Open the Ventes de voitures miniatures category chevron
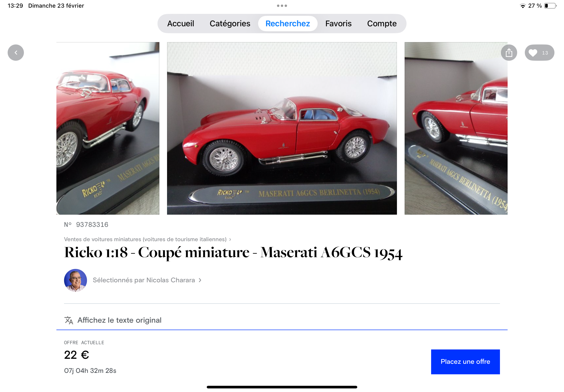Screen dimensions: 564x392 (230, 239)
